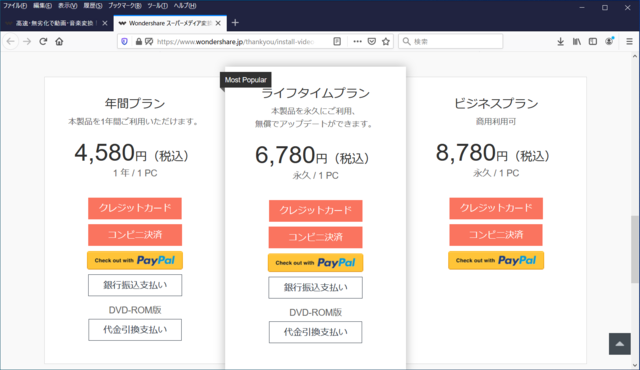This screenshot has width=640, height=370.
Task: Click the 検索 search field
Action: (x=451, y=42)
